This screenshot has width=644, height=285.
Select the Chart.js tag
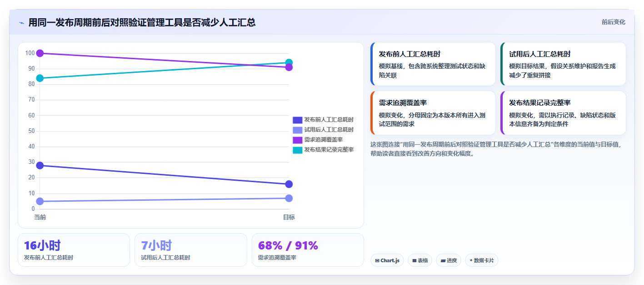coord(387,260)
